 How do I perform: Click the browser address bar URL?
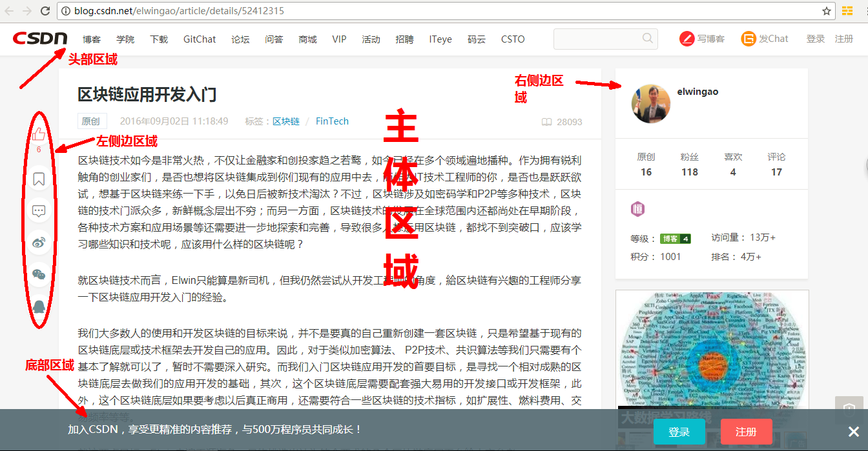[179, 11]
